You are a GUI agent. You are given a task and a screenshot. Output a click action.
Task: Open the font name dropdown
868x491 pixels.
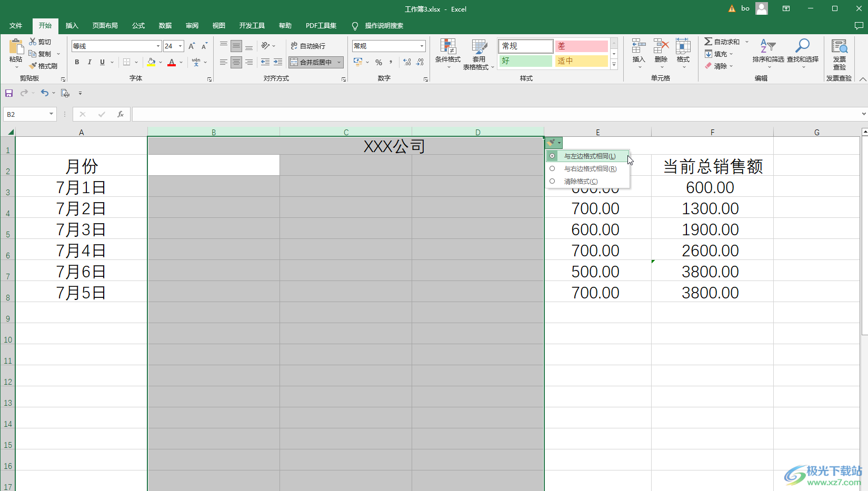158,46
